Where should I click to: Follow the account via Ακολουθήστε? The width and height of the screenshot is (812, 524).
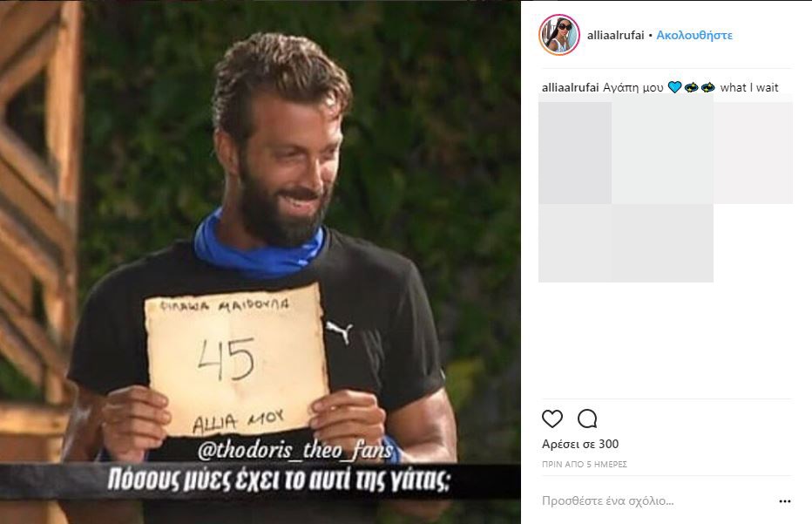click(694, 35)
